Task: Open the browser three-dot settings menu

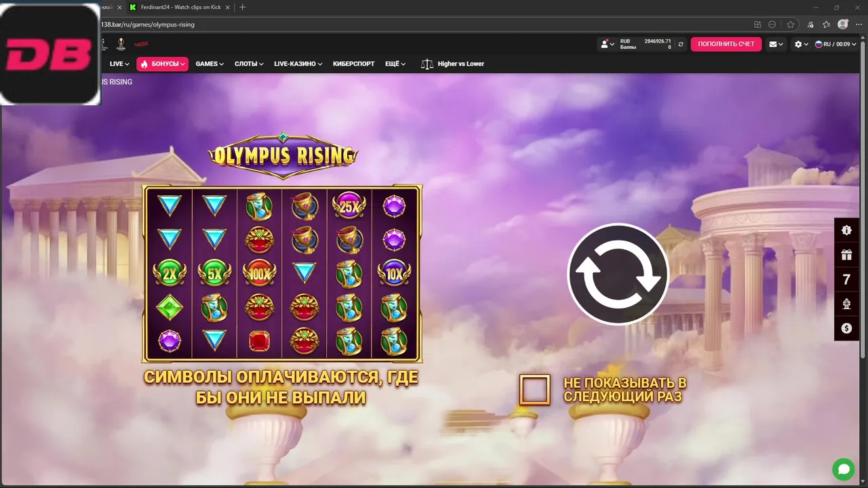Action: tap(859, 24)
